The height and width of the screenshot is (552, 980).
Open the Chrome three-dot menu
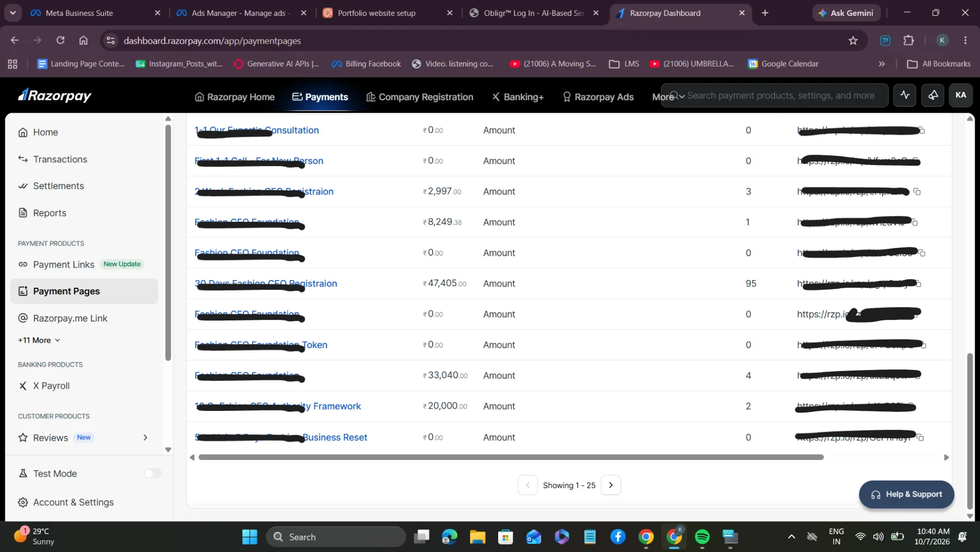965,41
